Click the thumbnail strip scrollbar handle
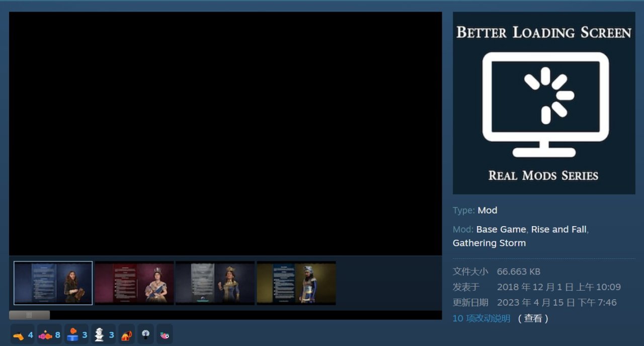Screen dimensions: 644x346 29,315
